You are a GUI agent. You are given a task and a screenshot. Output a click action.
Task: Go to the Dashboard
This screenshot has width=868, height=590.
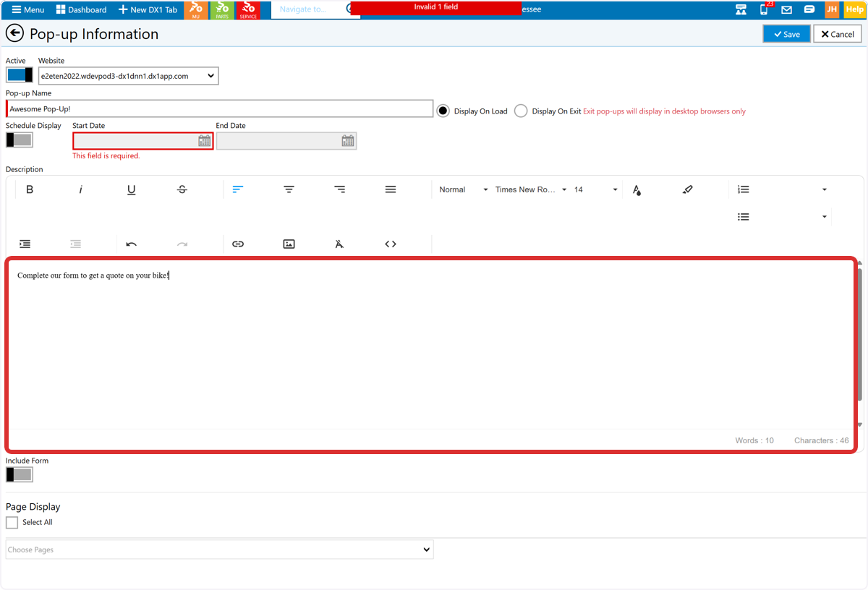point(81,10)
